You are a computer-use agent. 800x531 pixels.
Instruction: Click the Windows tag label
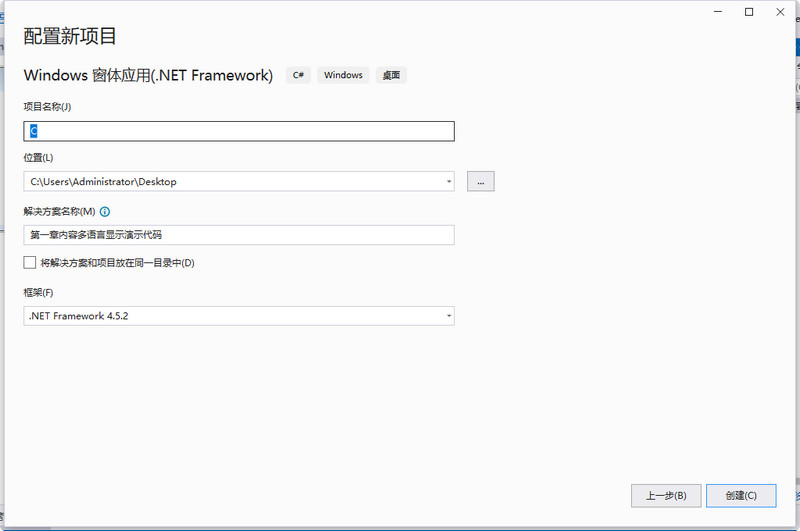(x=343, y=75)
